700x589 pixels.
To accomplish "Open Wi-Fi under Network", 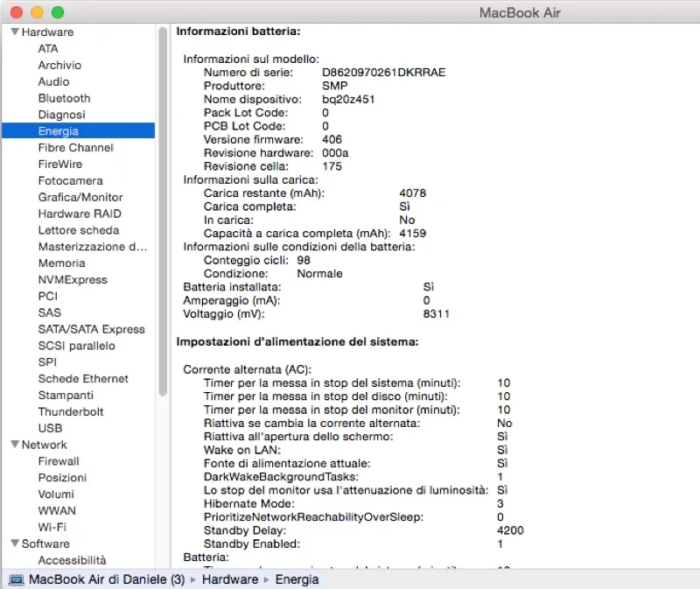I will (52, 528).
